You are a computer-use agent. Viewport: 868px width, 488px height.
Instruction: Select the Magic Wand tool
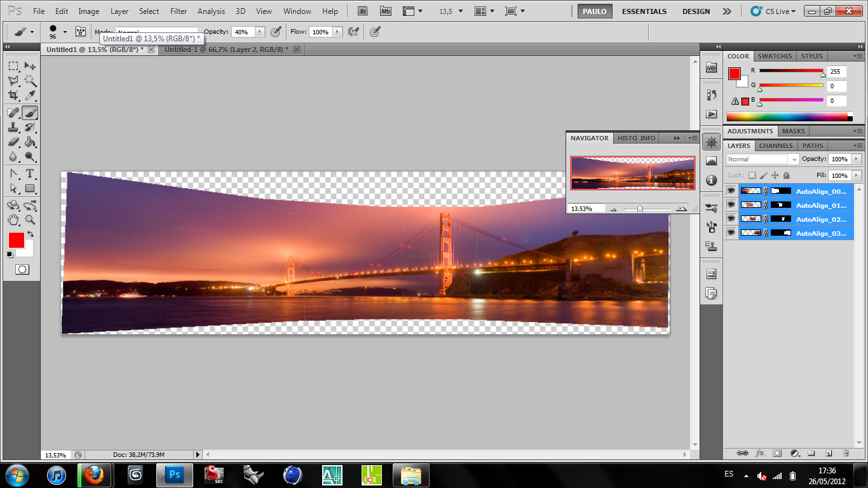click(30, 81)
